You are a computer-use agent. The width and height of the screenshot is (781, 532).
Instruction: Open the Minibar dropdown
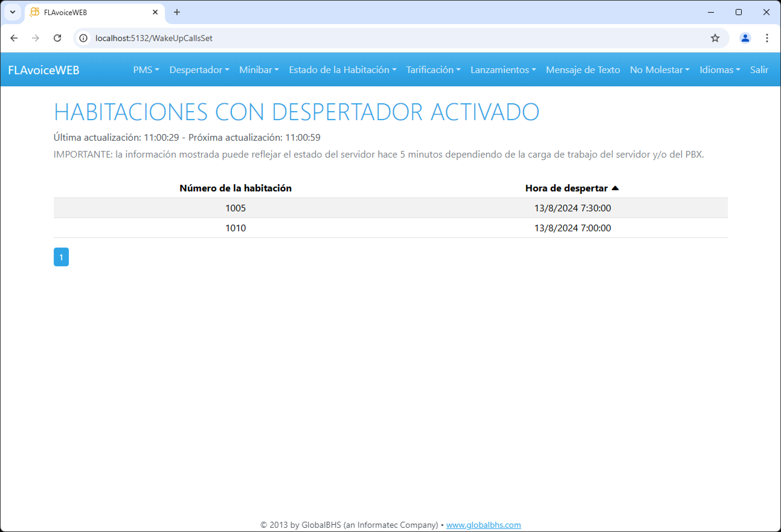tap(259, 70)
